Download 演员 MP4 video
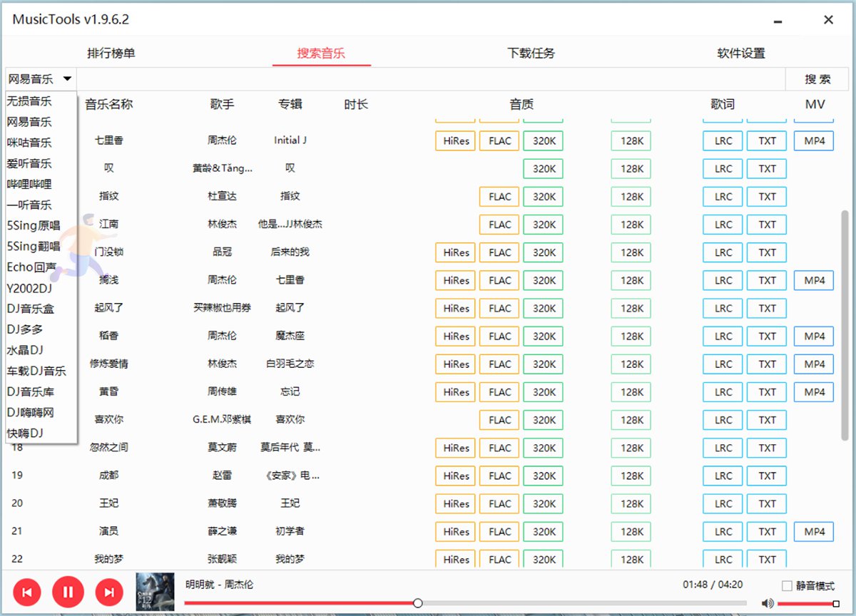Screen dimensions: 856x616 point(814,531)
